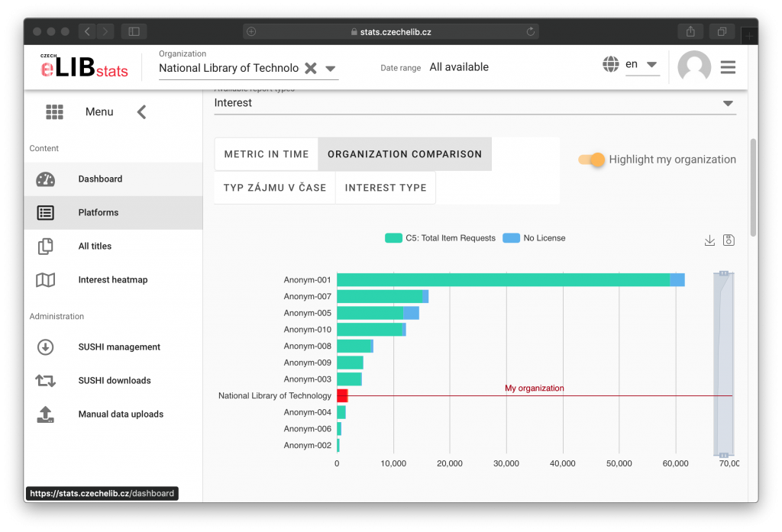Click the Anonym-007 bar
The height and width of the screenshot is (532, 782).
tap(383, 297)
